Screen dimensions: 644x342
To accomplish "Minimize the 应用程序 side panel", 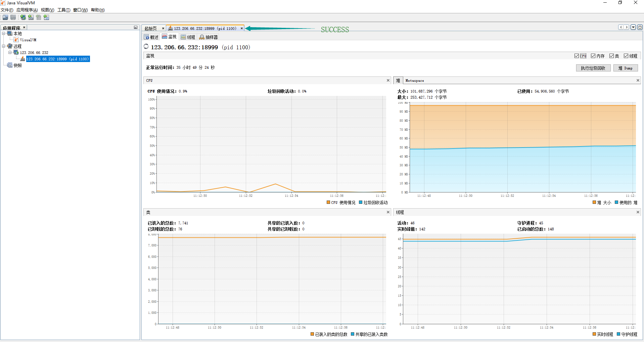I will point(136,27).
